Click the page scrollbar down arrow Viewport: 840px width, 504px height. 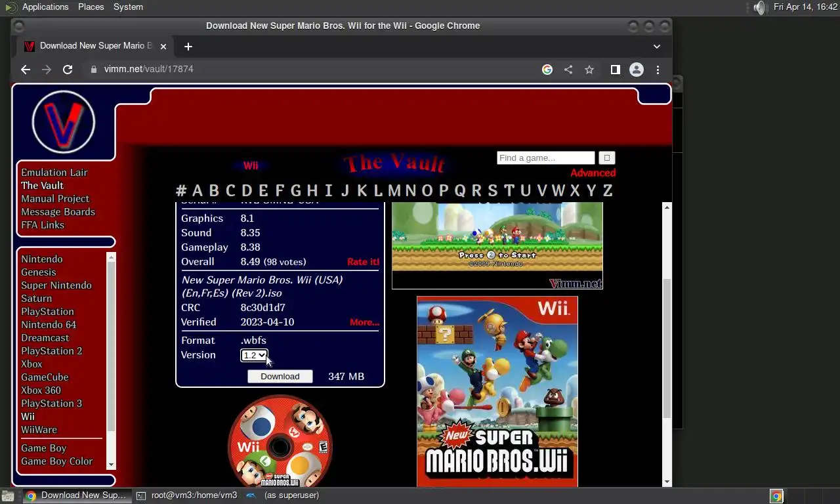[x=667, y=482]
